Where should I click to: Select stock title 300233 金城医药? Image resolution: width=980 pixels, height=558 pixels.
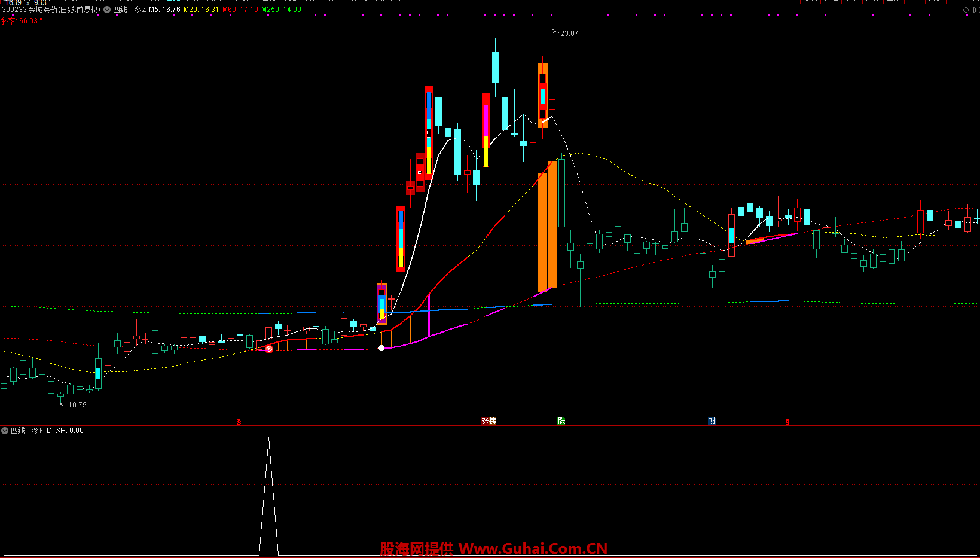coord(30,10)
